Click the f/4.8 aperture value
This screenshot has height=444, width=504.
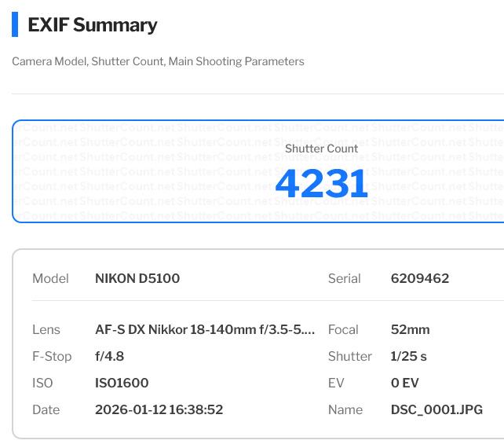[109, 357]
